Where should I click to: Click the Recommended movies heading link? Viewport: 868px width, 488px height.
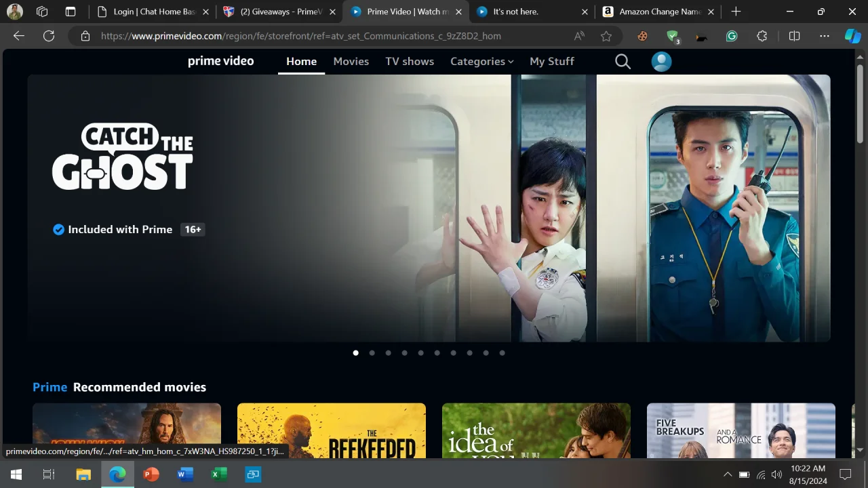139,387
